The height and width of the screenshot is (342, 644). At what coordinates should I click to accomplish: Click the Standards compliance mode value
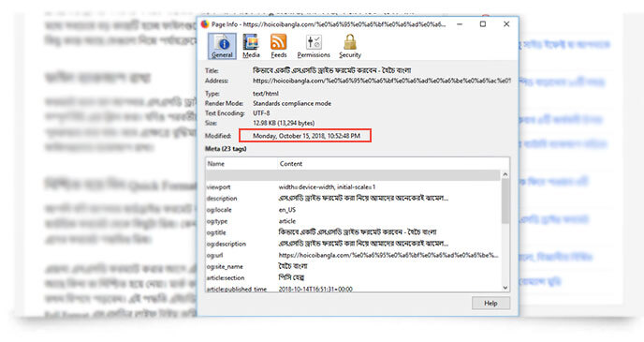[x=292, y=104]
